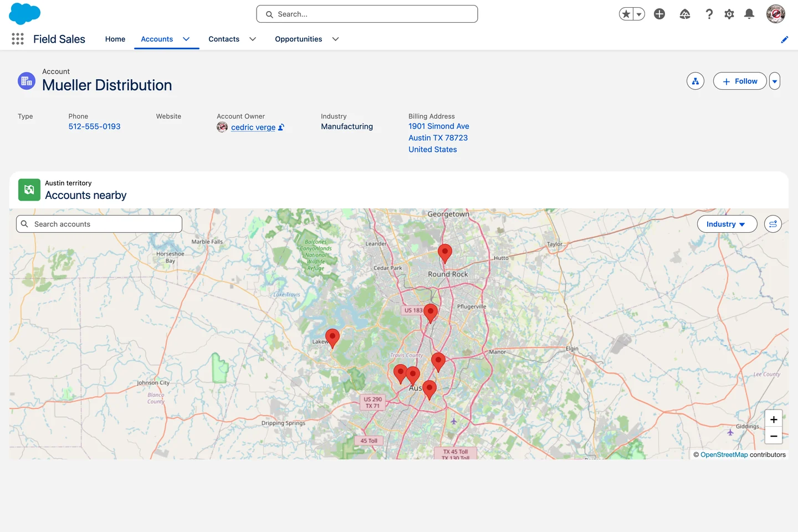Expand the Opportunities tab dropdown chevron

(x=335, y=39)
